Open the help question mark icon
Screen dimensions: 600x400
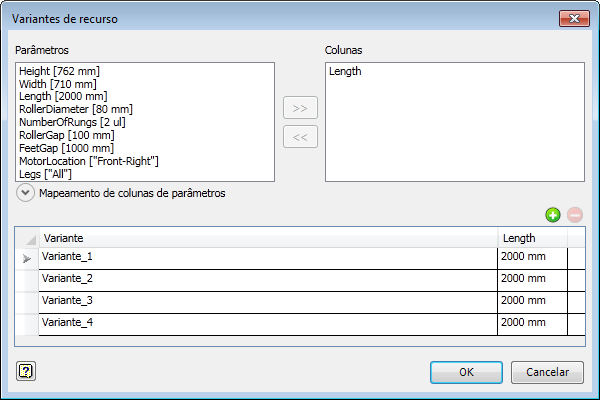coord(26,371)
